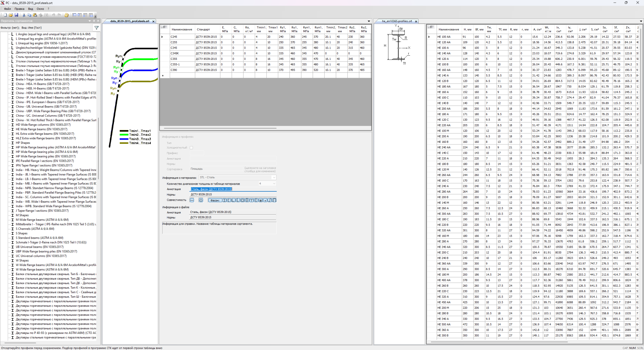The width and height of the screenshot is (644, 350).
Task: Click the Paste clipboard toolbar icon
Action: [x=35, y=15]
